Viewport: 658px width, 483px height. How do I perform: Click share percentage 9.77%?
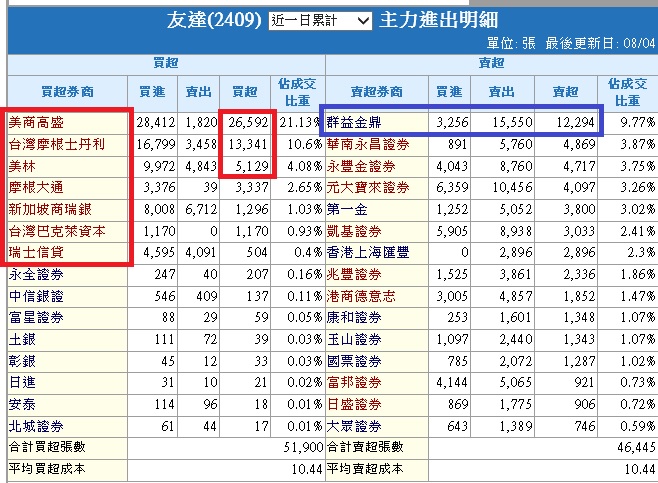(x=638, y=123)
